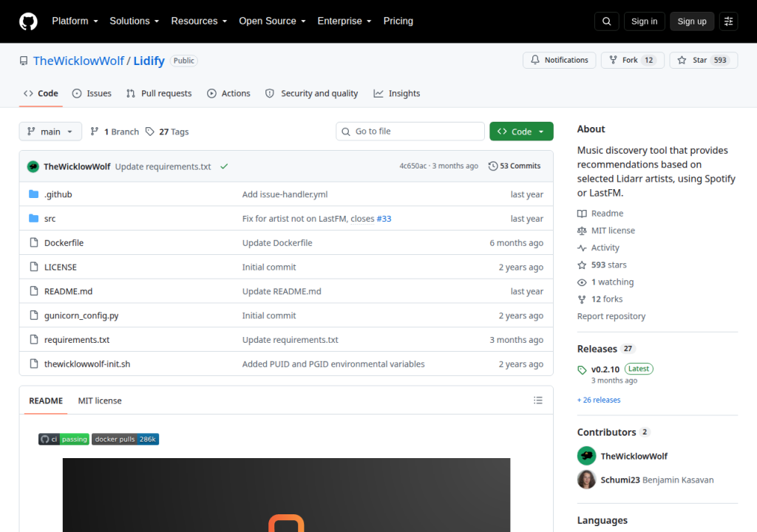Open the .github folder

(x=58, y=194)
